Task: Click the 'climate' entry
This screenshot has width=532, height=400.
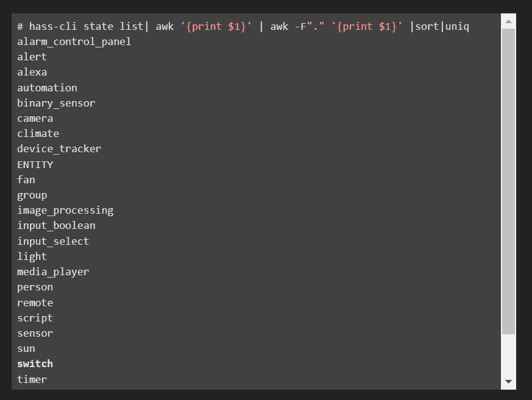Action: point(38,133)
